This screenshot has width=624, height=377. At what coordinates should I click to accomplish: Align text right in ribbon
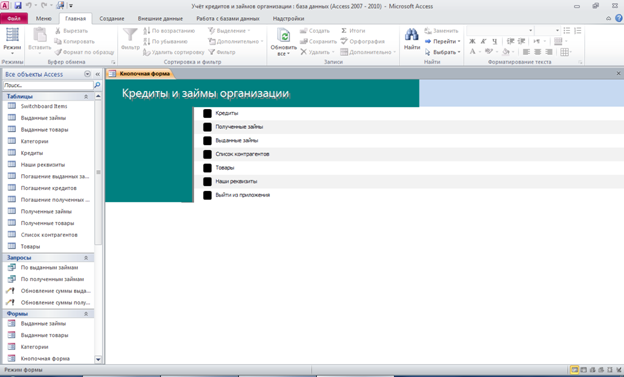pos(548,52)
